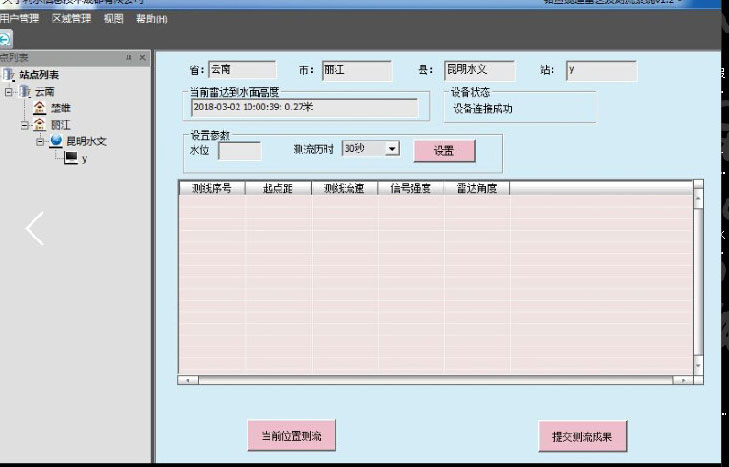Screen dimensions: 729x467
Task: Click the monitor icon next to y
Action: [x=71, y=158]
